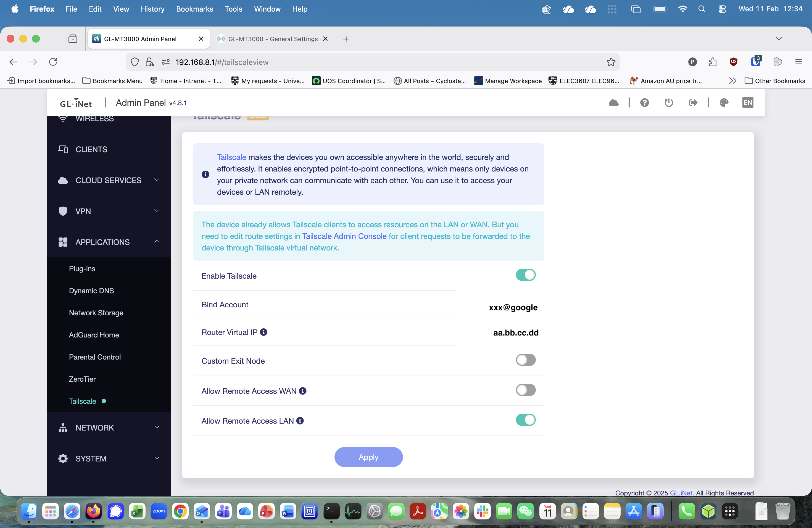812x528 pixels.
Task: Toggle Allow Remote Access LAN off
Action: point(525,420)
